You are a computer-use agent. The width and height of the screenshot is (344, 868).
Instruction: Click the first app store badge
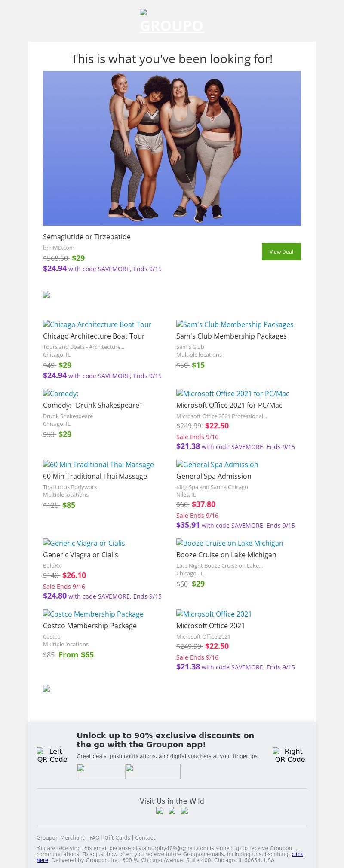pyautogui.click(x=101, y=771)
